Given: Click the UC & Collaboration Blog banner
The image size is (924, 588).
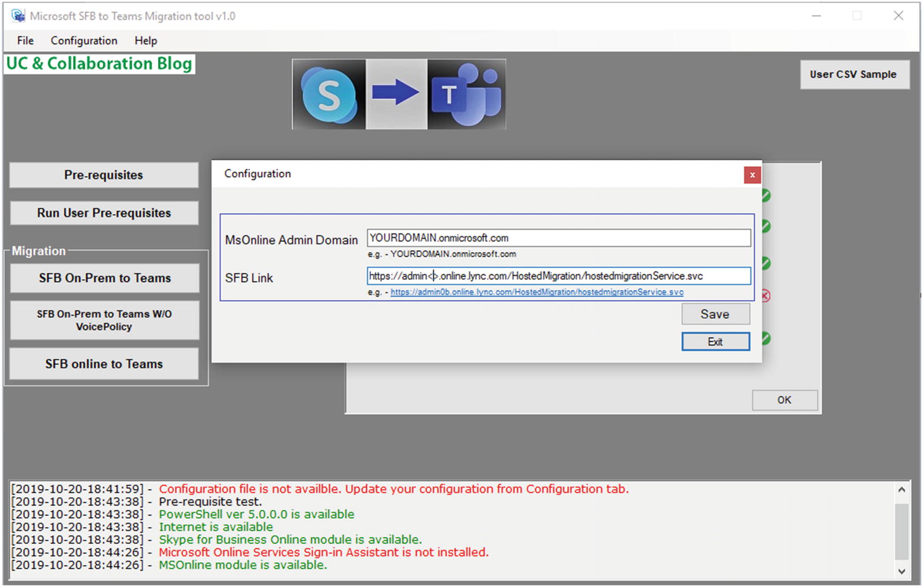Looking at the screenshot, I should coord(99,64).
